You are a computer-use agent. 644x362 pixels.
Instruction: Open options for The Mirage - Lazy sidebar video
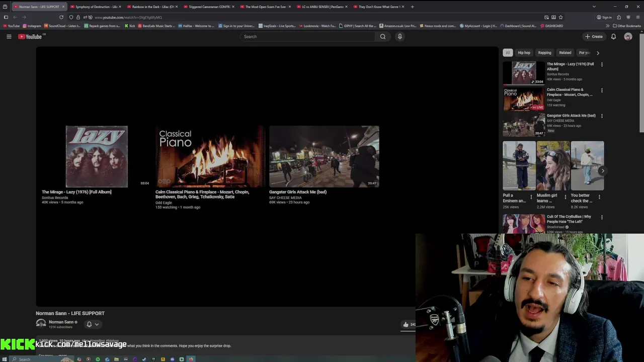pyautogui.click(x=602, y=64)
